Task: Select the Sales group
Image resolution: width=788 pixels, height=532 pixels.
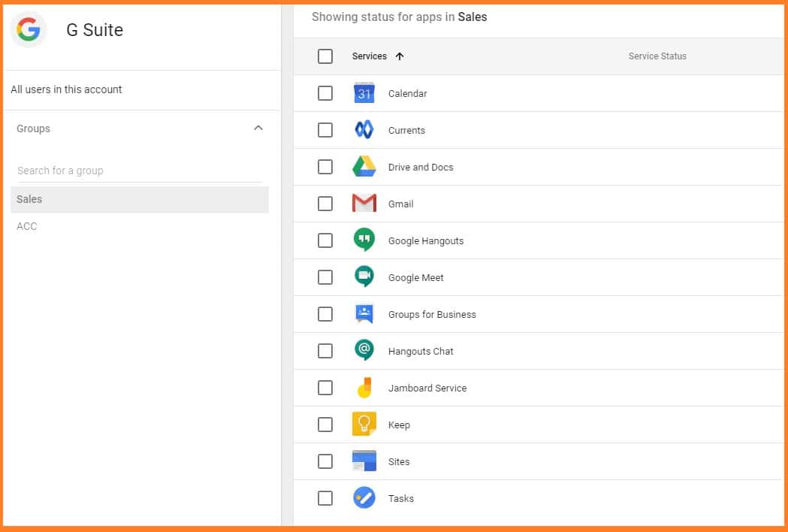Action: tap(140, 199)
